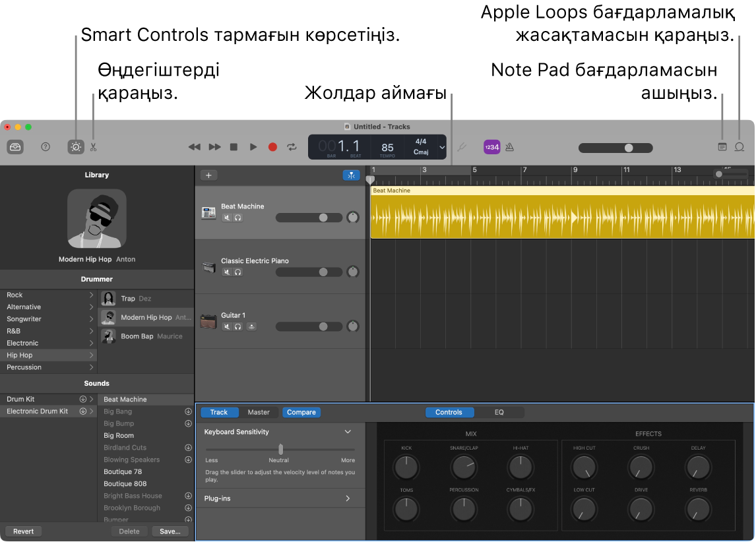Viewport: 756px width, 542px height.
Task: Switch to the EQ tab
Action: click(x=499, y=412)
